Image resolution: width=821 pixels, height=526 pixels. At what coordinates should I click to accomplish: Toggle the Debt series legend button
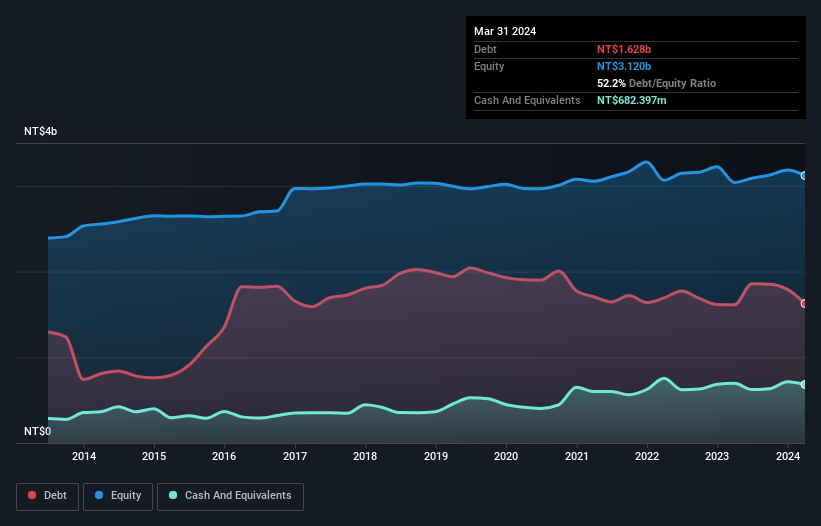point(48,496)
